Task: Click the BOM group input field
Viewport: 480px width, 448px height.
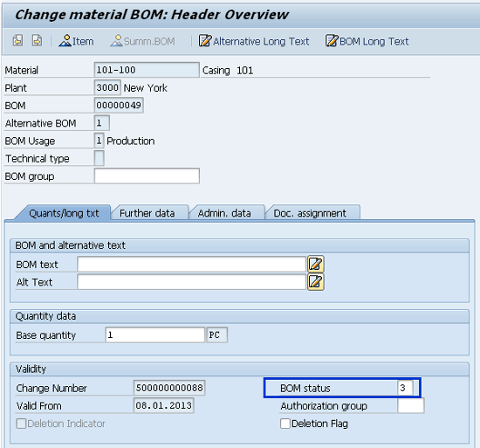Action: 147,176
